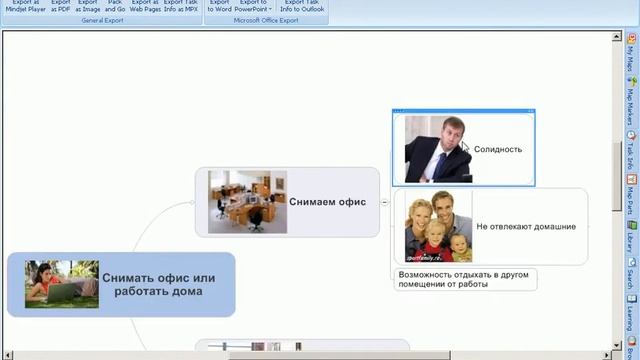
Task: Collapse the Снимаем офис branch with minus button
Action: 384,202
